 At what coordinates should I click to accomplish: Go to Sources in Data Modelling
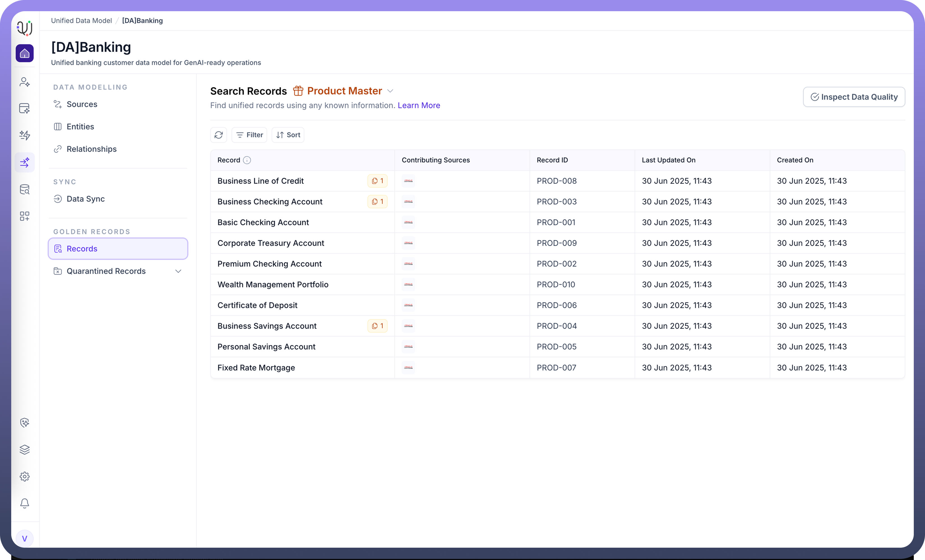82,104
